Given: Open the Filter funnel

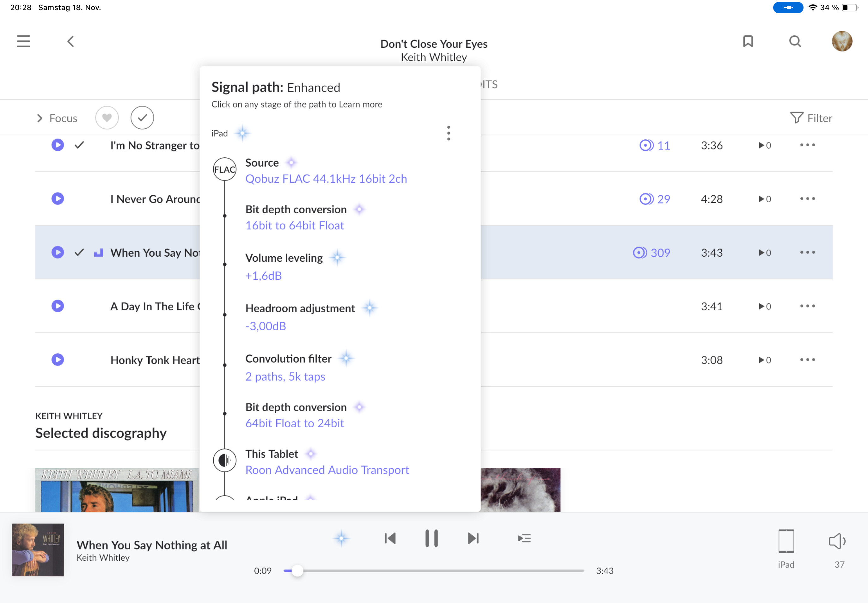Looking at the screenshot, I should pos(811,118).
